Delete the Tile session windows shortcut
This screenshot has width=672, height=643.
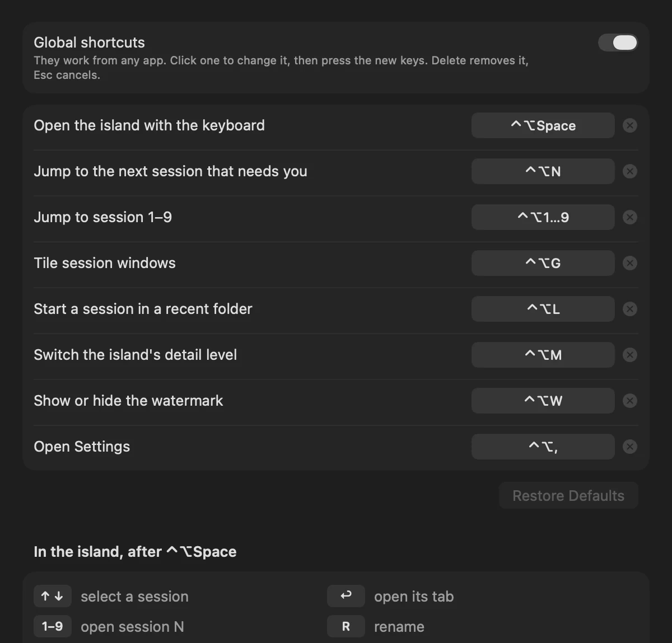pos(630,263)
